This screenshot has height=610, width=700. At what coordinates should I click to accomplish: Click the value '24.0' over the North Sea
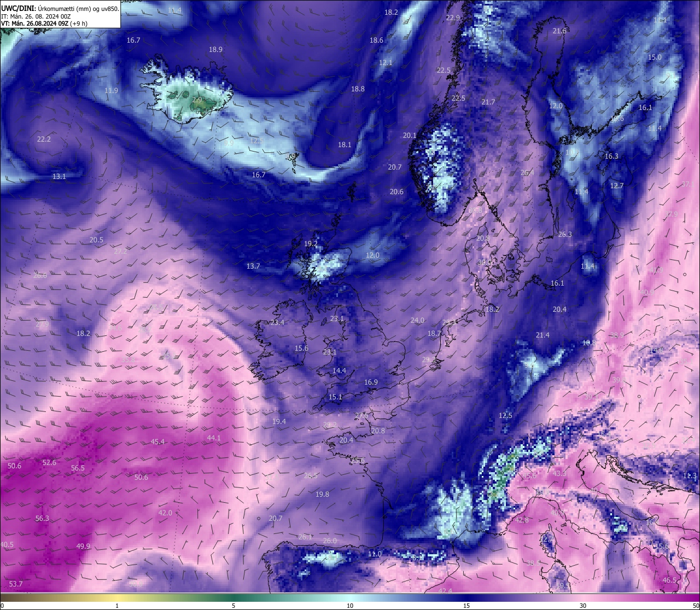[417, 320]
